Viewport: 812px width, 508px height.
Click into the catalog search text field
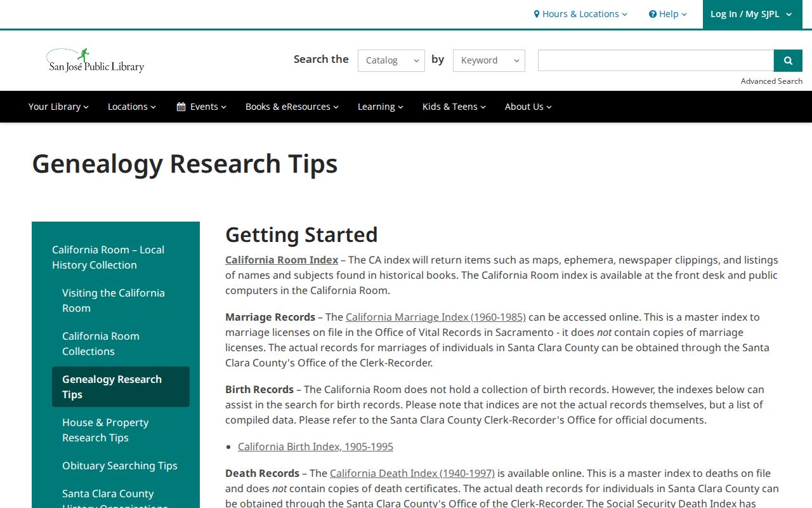point(656,60)
